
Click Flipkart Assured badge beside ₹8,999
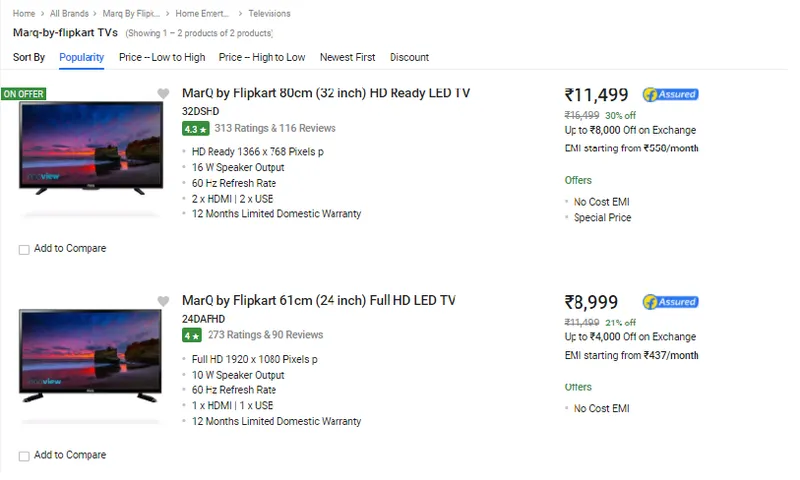point(670,302)
